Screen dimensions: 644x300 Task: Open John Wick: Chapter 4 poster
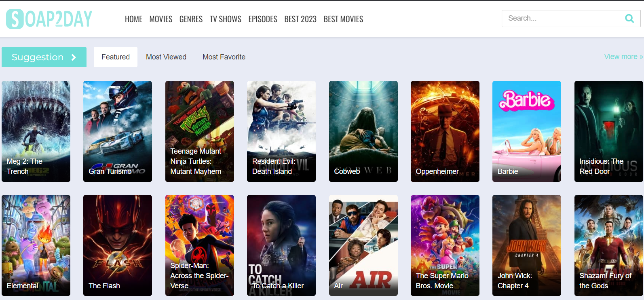[x=527, y=245]
